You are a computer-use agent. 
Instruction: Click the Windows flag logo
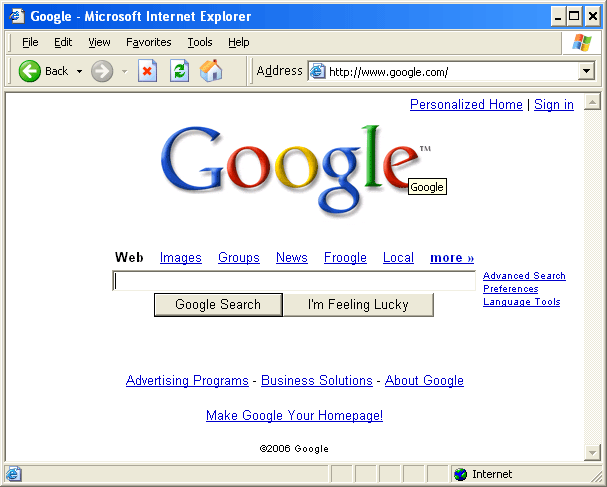(x=582, y=43)
